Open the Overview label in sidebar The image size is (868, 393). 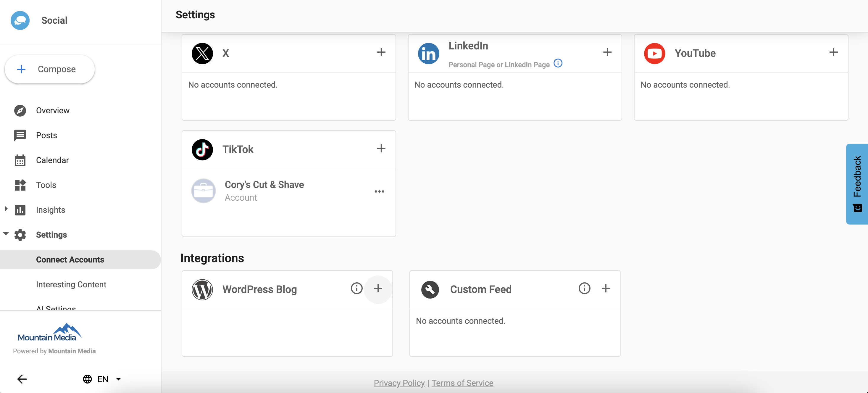53,111
